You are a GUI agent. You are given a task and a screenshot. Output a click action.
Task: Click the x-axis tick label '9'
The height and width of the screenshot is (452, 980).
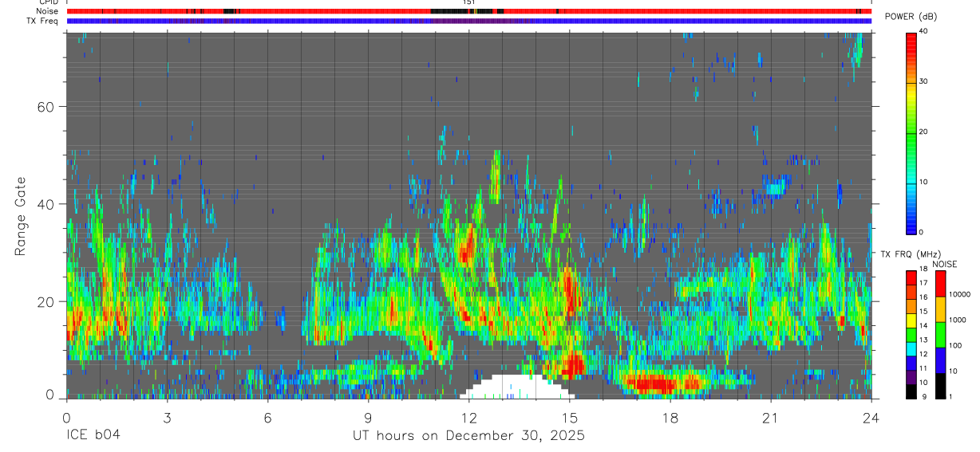pos(369,418)
